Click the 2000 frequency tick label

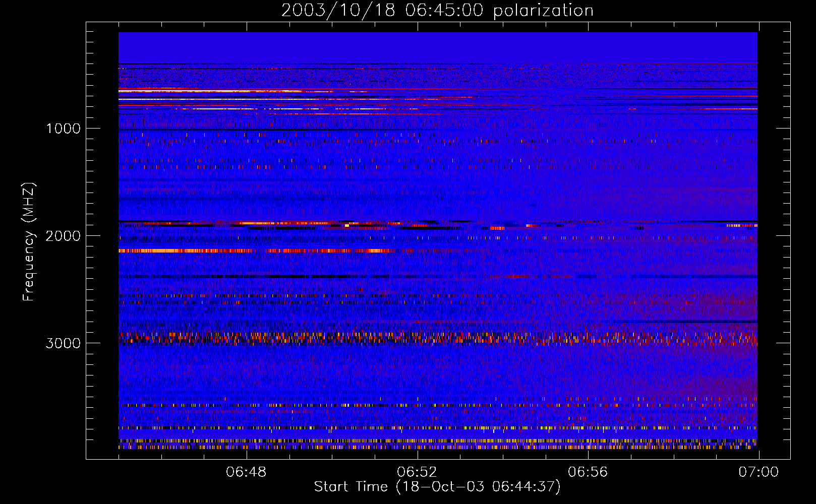[x=63, y=236]
